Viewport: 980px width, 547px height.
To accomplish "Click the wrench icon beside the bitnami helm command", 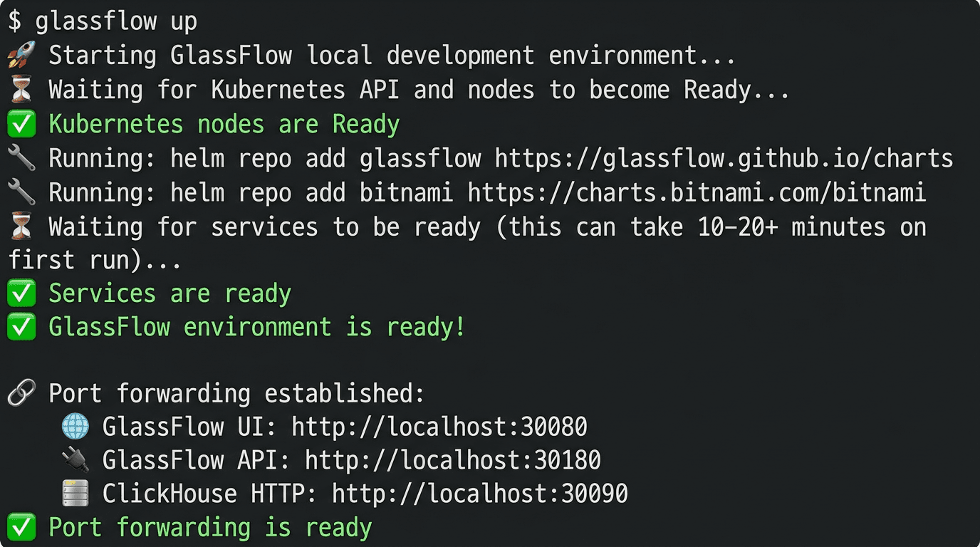I will click(20, 192).
